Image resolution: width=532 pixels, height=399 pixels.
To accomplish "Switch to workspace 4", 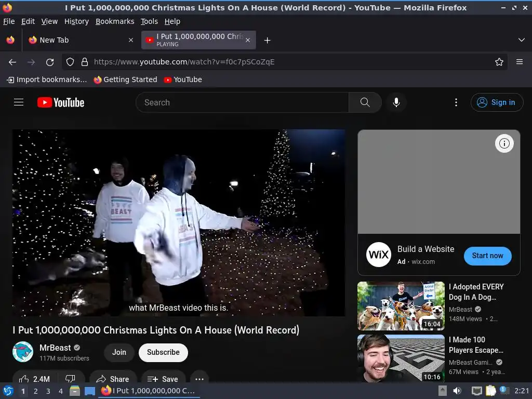I will tap(61, 391).
